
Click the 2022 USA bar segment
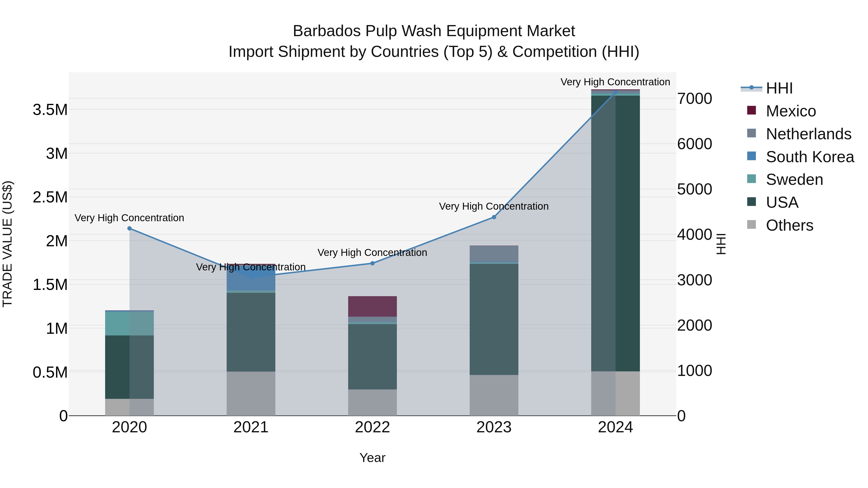point(372,357)
